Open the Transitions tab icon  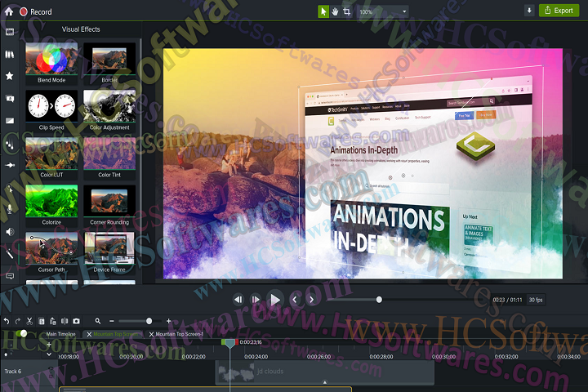pos(10,121)
